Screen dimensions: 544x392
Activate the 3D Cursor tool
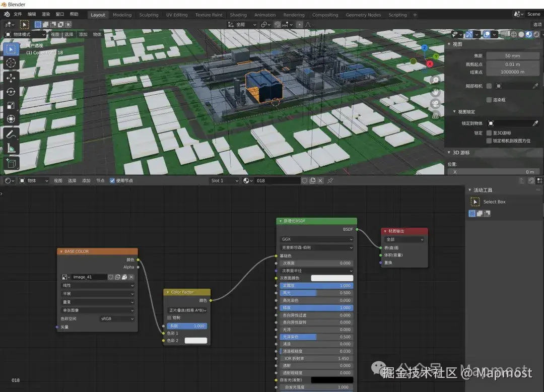pos(11,63)
